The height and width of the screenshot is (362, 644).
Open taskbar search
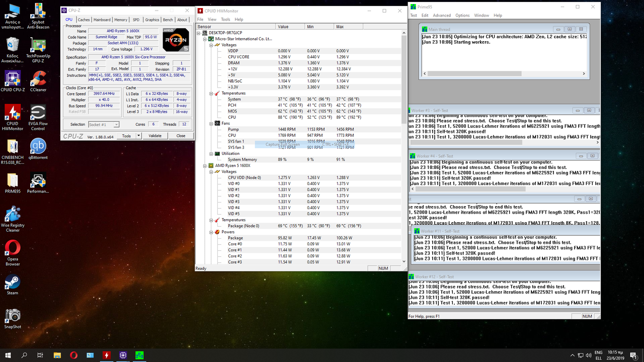point(24,355)
